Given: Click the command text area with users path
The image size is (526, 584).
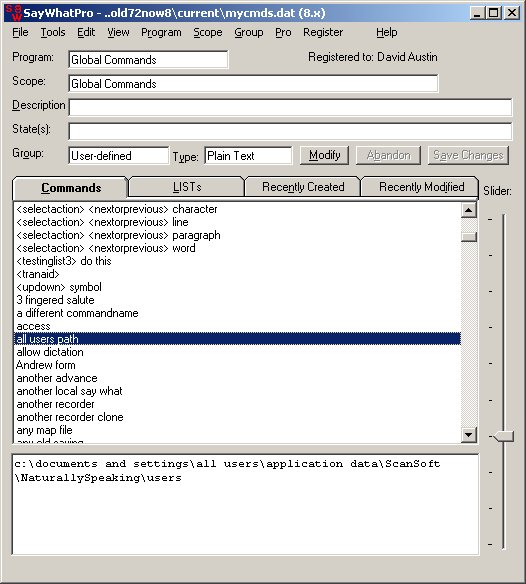Looking at the screenshot, I should [x=245, y=504].
